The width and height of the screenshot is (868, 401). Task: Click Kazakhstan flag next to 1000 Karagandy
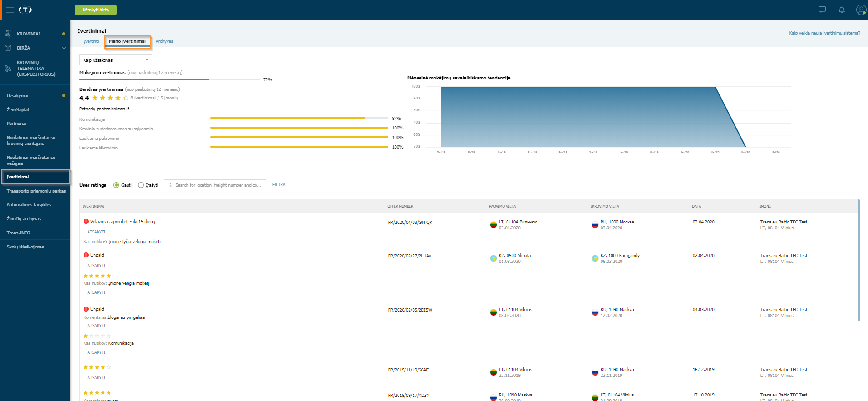595,258
